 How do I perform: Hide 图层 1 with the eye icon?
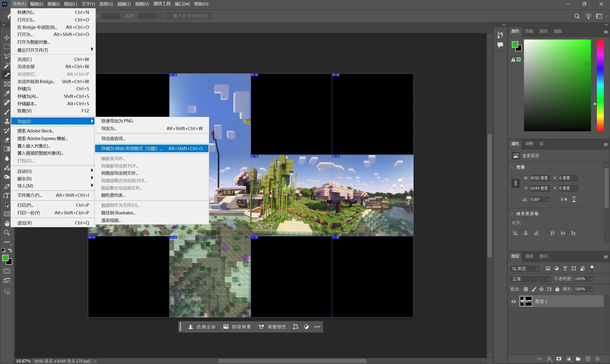(513, 302)
